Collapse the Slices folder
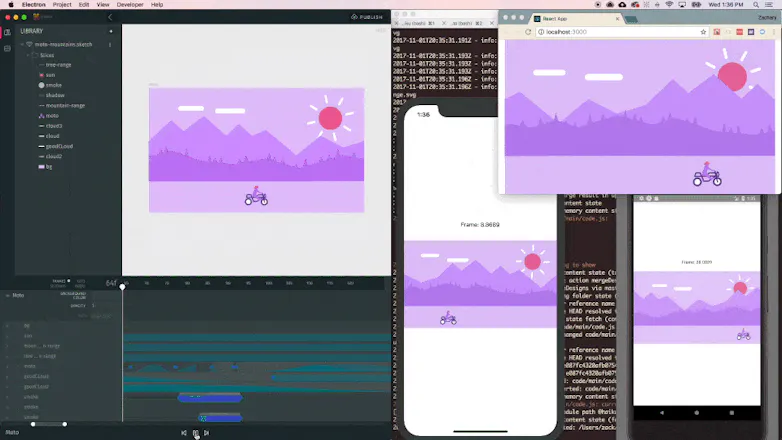This screenshot has height=440, width=782. (x=28, y=55)
